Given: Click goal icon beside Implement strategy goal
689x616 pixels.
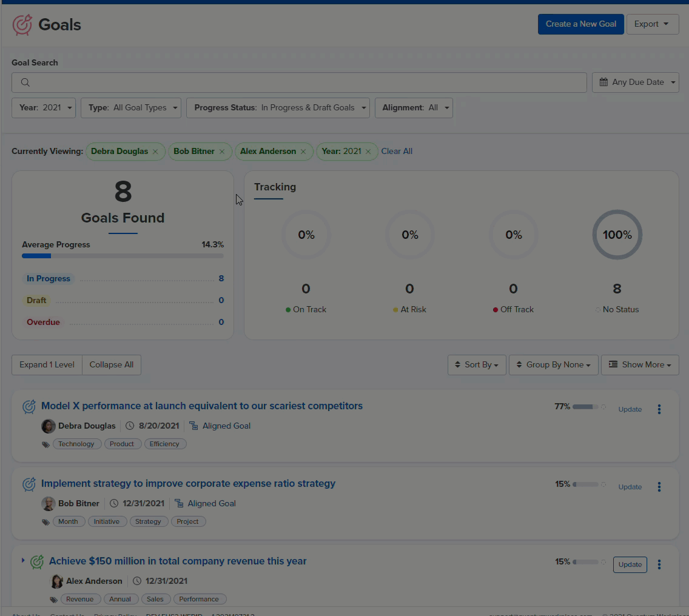Looking at the screenshot, I should [29, 484].
